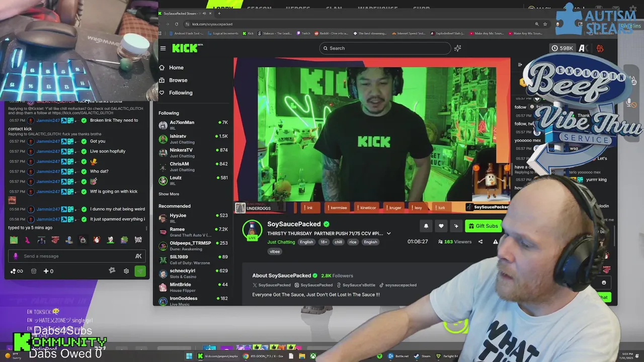Click the KICK logo
The height and width of the screenshot is (362, 644).
click(186, 48)
